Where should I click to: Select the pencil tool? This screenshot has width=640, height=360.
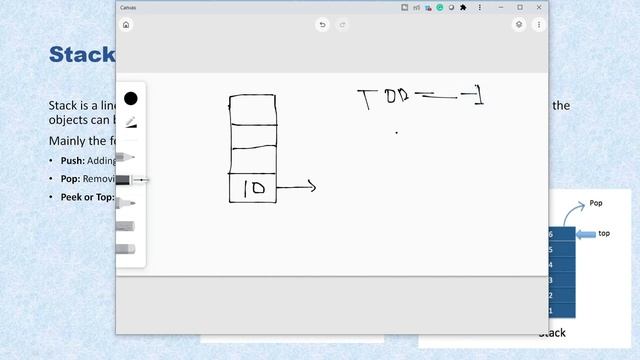[125, 157]
